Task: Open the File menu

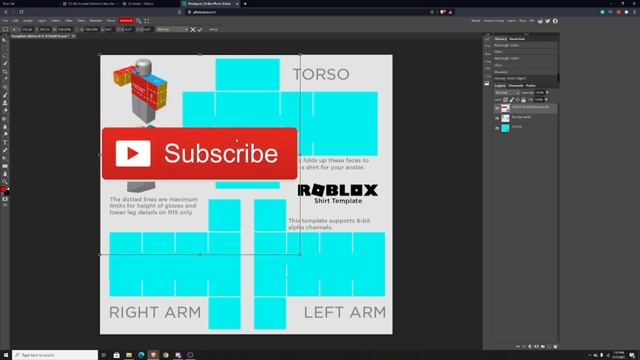Action: coord(5,21)
